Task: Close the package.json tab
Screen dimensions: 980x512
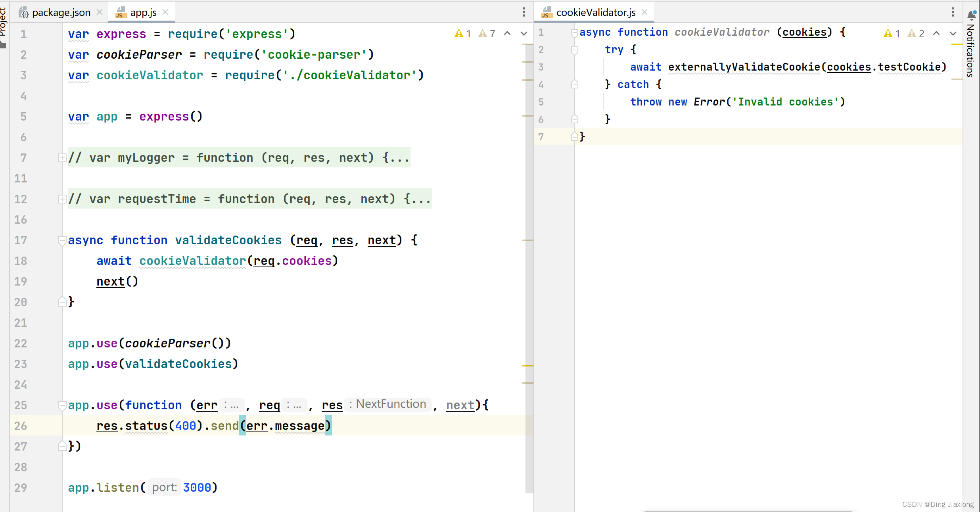Action: click(100, 12)
